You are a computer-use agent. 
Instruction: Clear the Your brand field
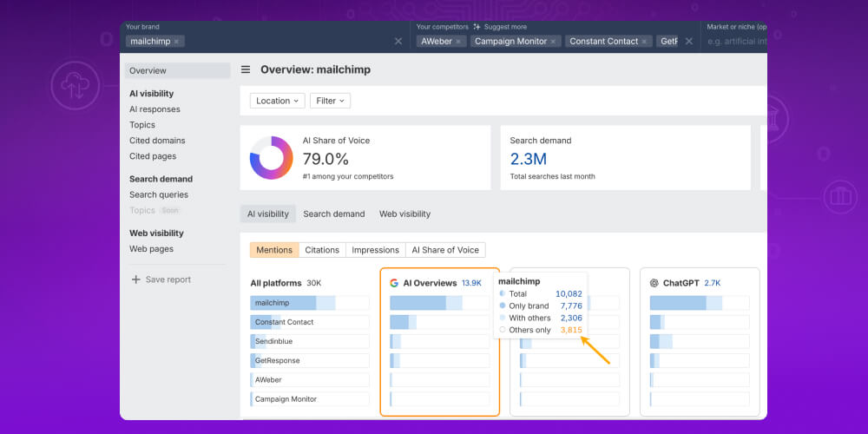point(398,41)
